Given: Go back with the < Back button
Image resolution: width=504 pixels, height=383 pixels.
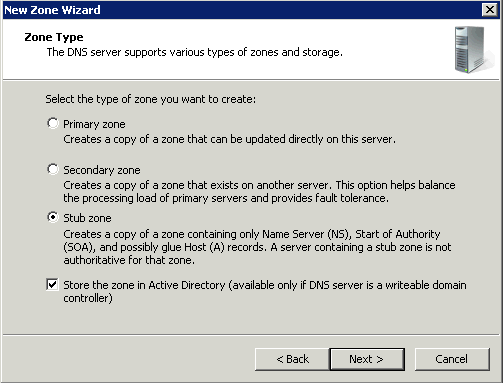Looking at the screenshot, I should pos(292,359).
